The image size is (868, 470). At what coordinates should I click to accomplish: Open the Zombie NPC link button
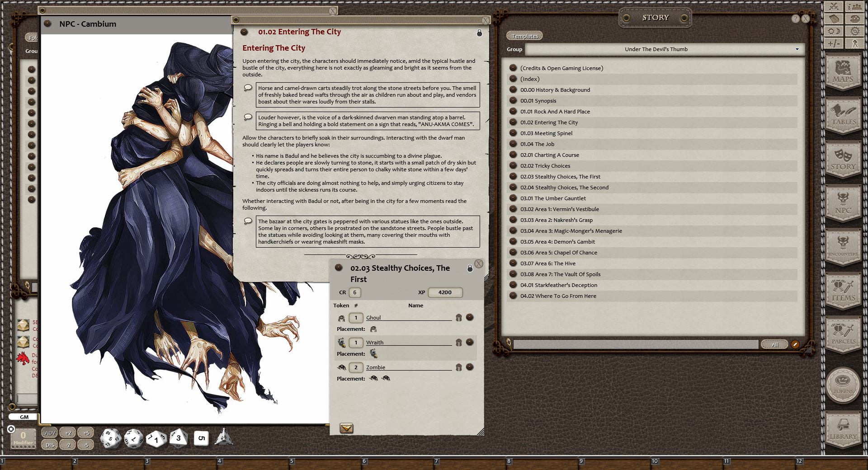tap(470, 367)
